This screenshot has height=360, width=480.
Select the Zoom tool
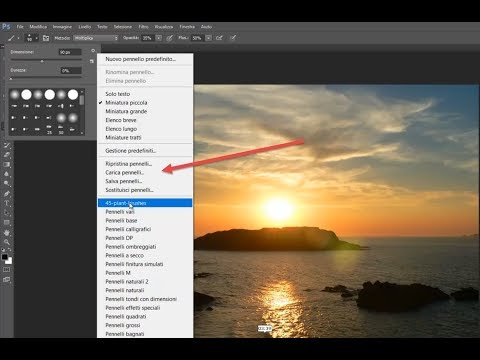click(7, 242)
